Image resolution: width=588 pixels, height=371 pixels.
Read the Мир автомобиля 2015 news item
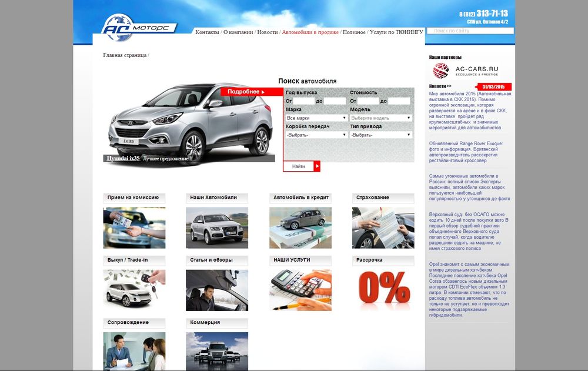click(x=470, y=111)
